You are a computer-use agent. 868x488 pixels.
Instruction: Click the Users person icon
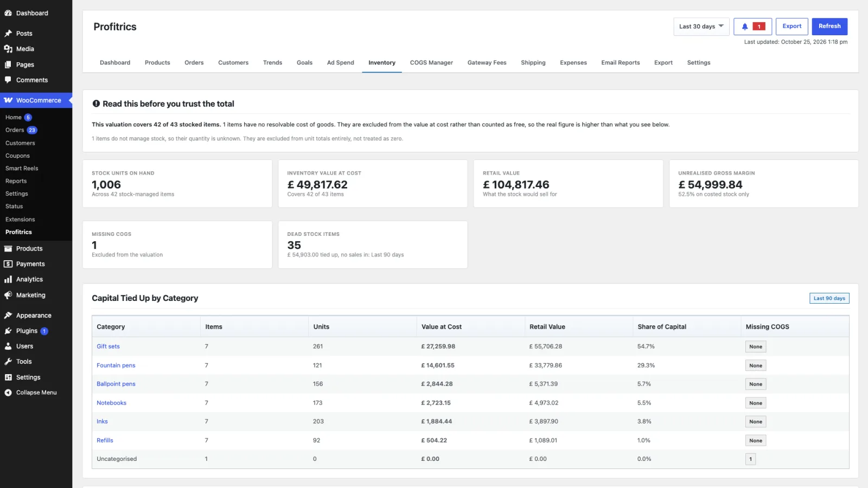coord(8,346)
